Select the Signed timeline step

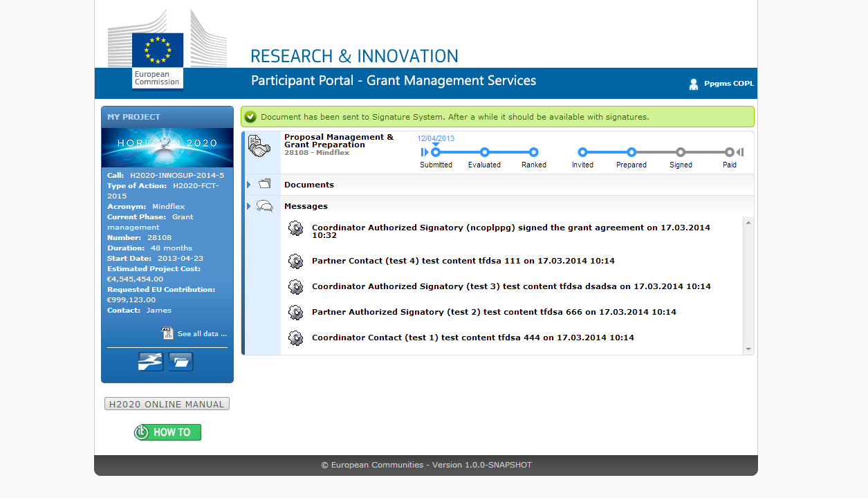(681, 152)
